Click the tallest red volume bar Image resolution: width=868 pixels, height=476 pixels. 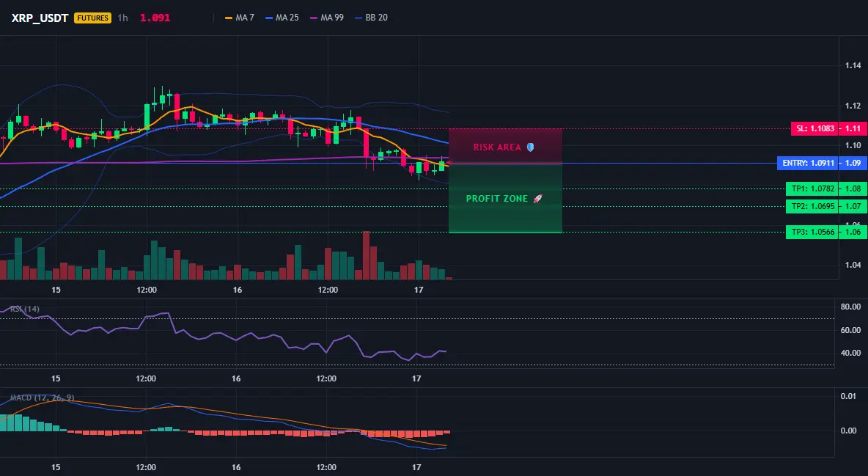[366, 255]
